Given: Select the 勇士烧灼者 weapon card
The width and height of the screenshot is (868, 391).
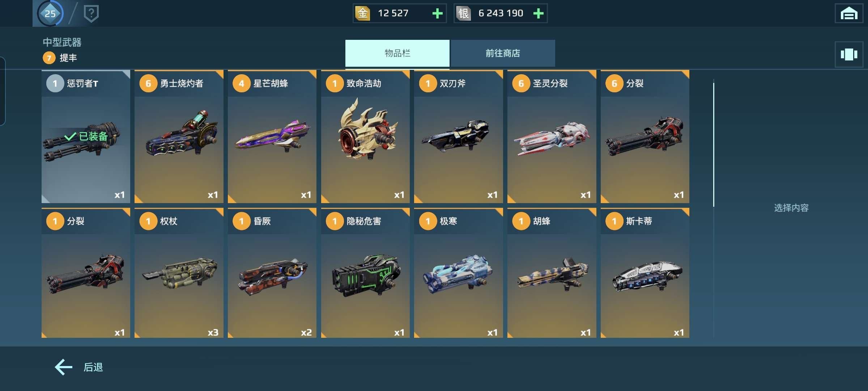Looking at the screenshot, I should pos(179,136).
